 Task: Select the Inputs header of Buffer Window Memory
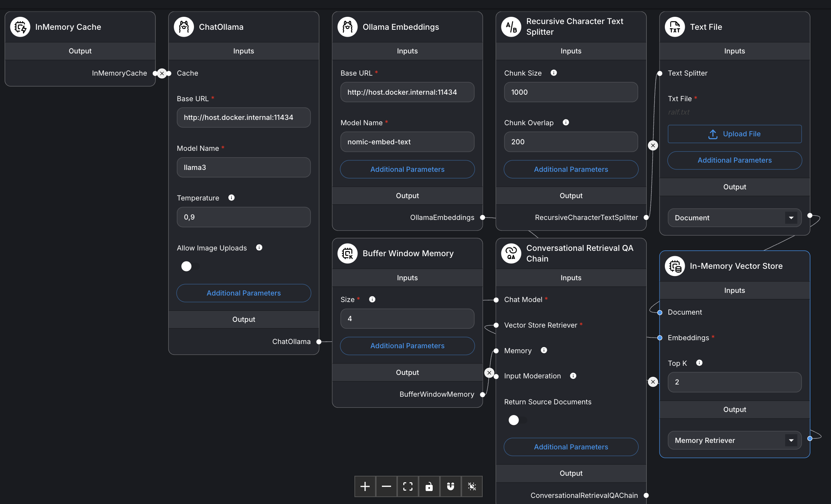[407, 278]
